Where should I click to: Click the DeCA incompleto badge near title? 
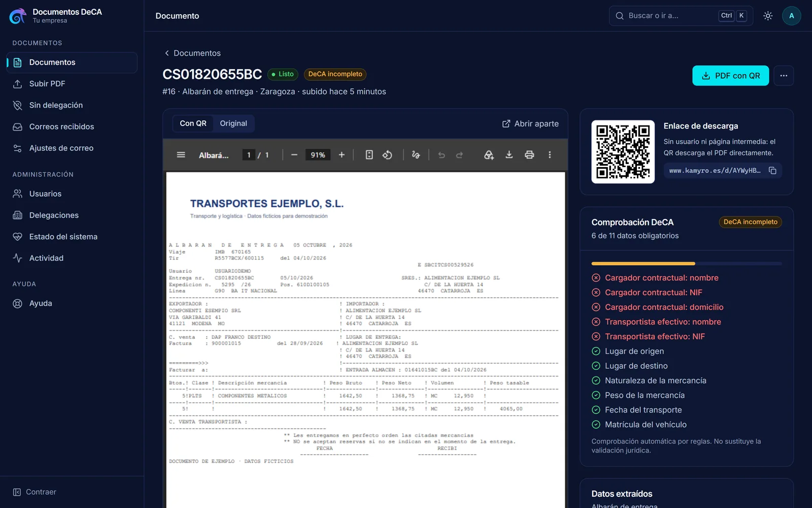pyautogui.click(x=335, y=74)
